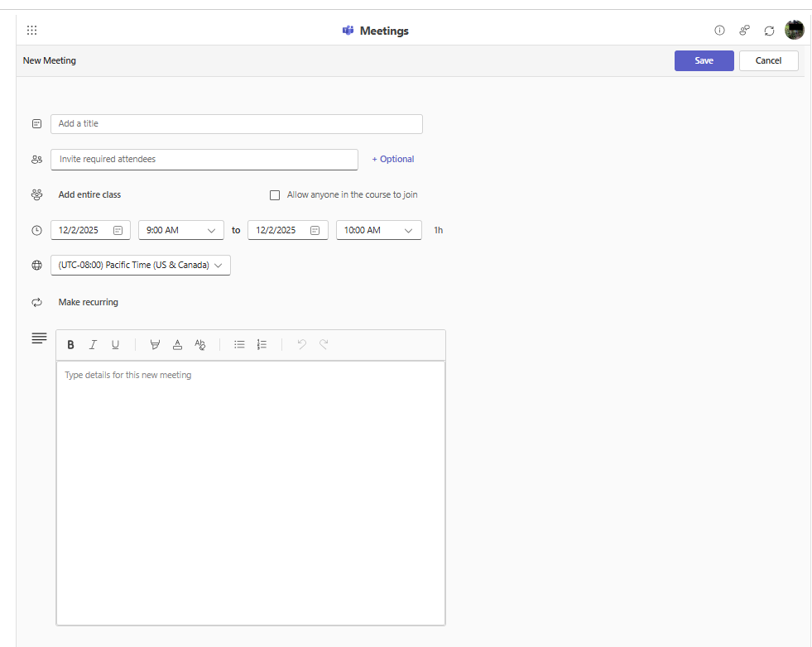Enable 'Allow anyone in the course to join'
This screenshot has height=647, width=812.
coord(275,194)
